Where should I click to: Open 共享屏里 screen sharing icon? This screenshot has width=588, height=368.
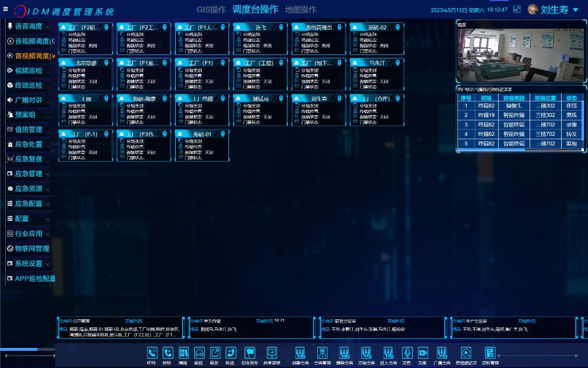tap(272, 353)
